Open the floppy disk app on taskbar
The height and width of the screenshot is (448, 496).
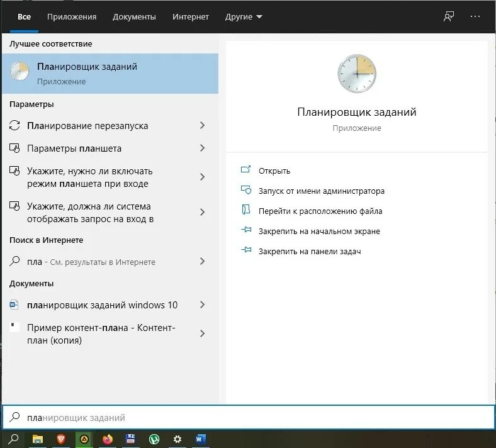(131, 439)
